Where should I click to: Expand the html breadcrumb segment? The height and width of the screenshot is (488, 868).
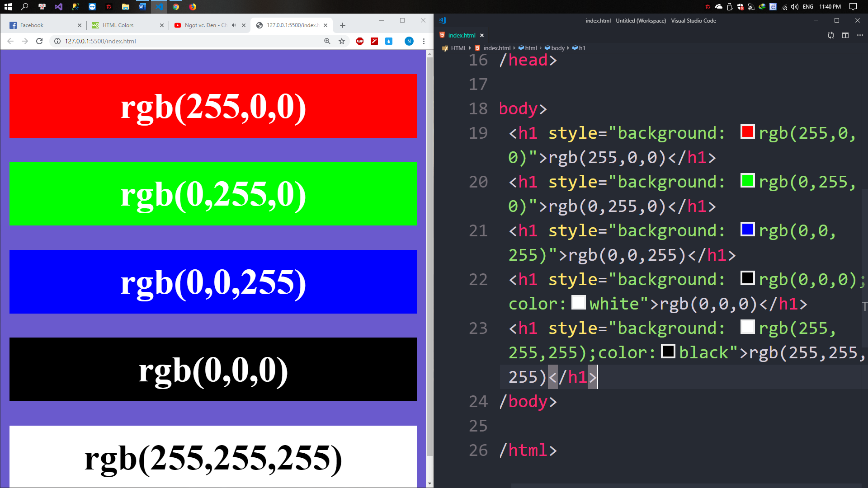pos(531,48)
